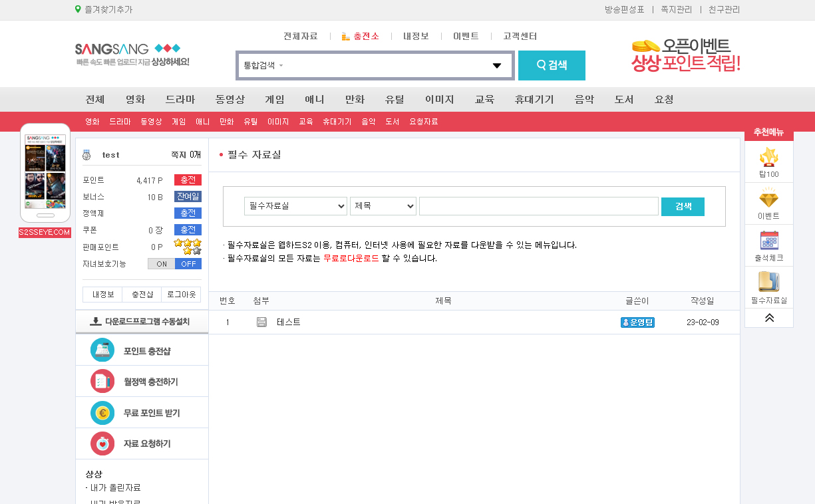Click the 로그아웃 button

[x=181, y=295]
